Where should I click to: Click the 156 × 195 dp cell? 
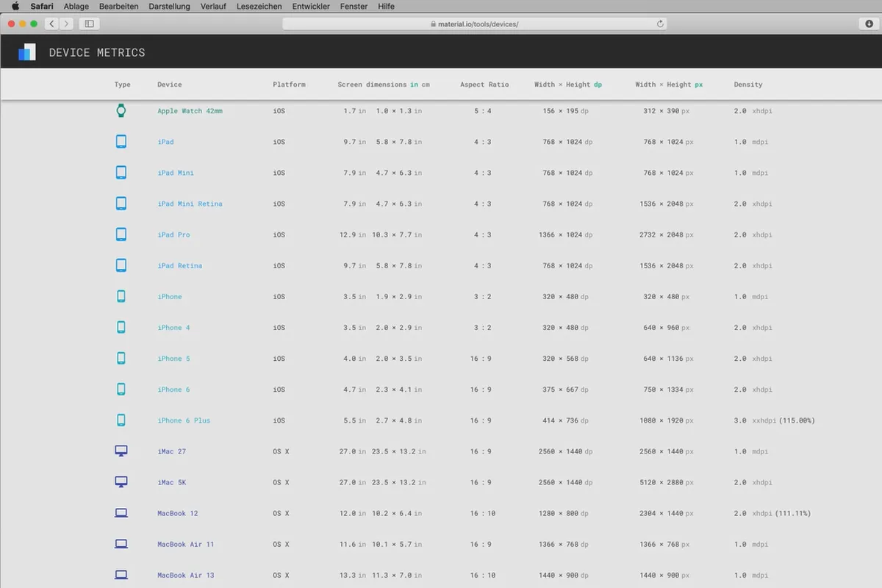pyautogui.click(x=566, y=111)
